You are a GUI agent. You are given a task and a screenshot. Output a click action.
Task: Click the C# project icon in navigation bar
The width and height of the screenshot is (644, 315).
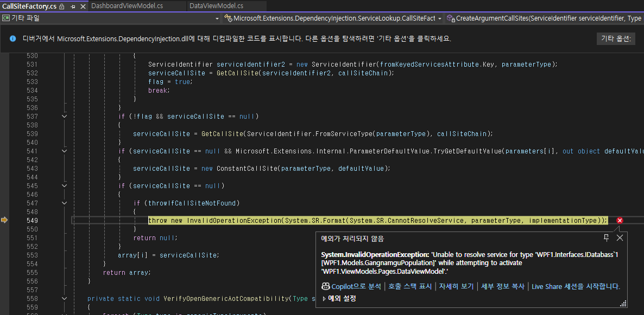coord(6,18)
